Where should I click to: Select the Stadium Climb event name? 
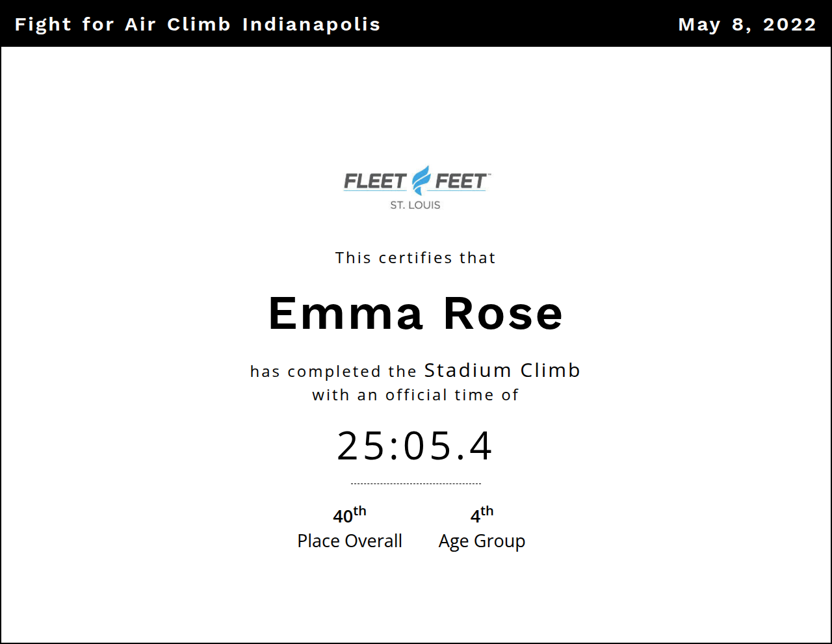[x=502, y=370]
